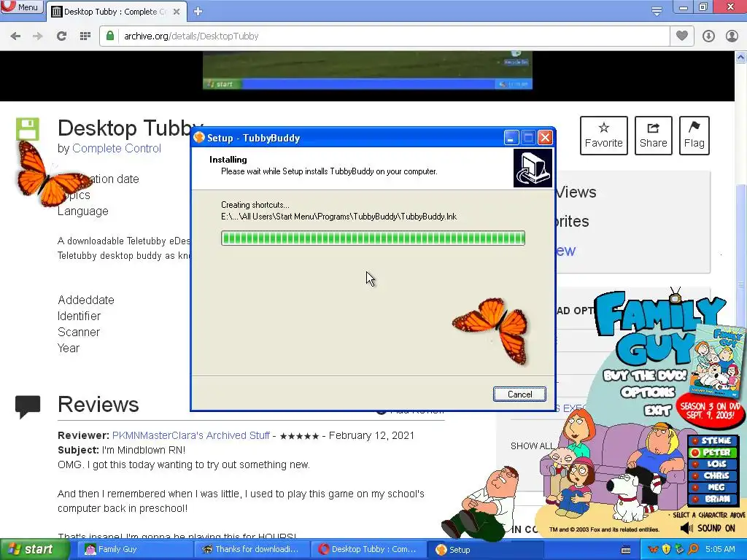
Task: Click the installation progress bar
Action: point(373,238)
